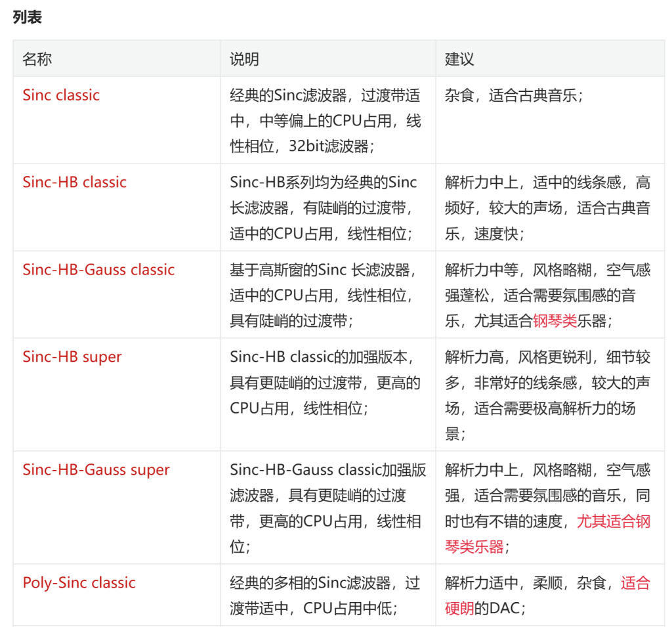Click the 'Sinc-HB-Gauss classic' filter name
Image resolution: width=672 pixels, height=627 pixels.
[x=98, y=270]
